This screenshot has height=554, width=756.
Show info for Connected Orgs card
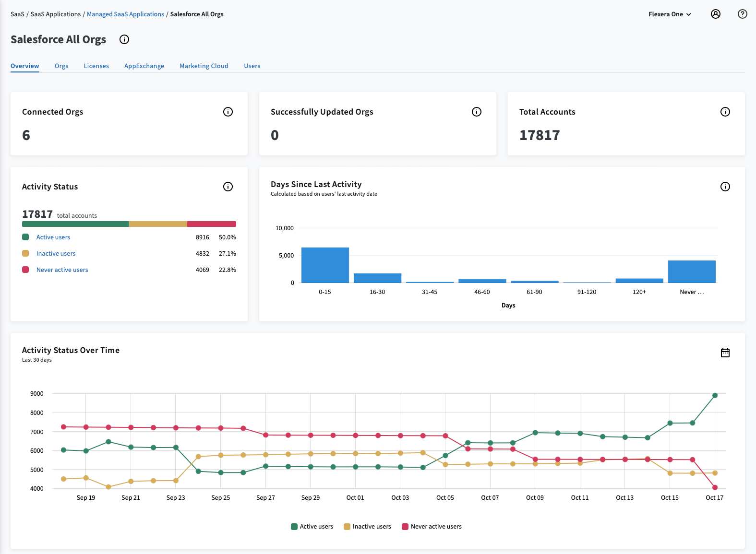228,112
